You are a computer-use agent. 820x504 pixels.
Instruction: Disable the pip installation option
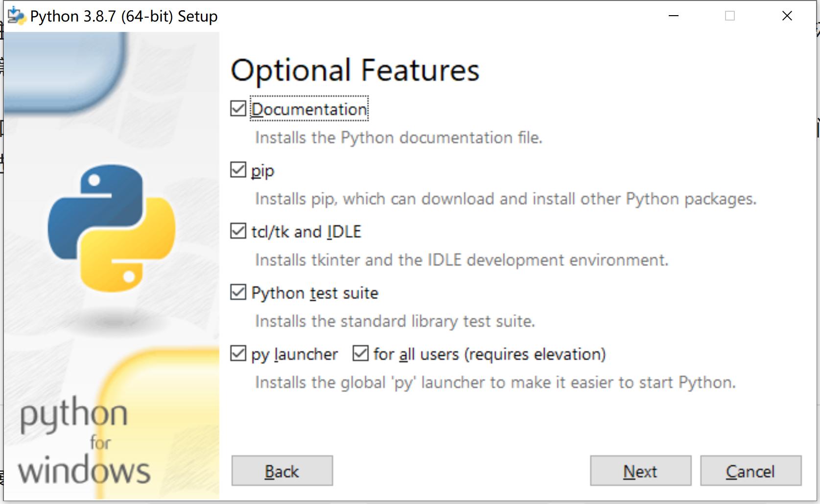point(238,170)
